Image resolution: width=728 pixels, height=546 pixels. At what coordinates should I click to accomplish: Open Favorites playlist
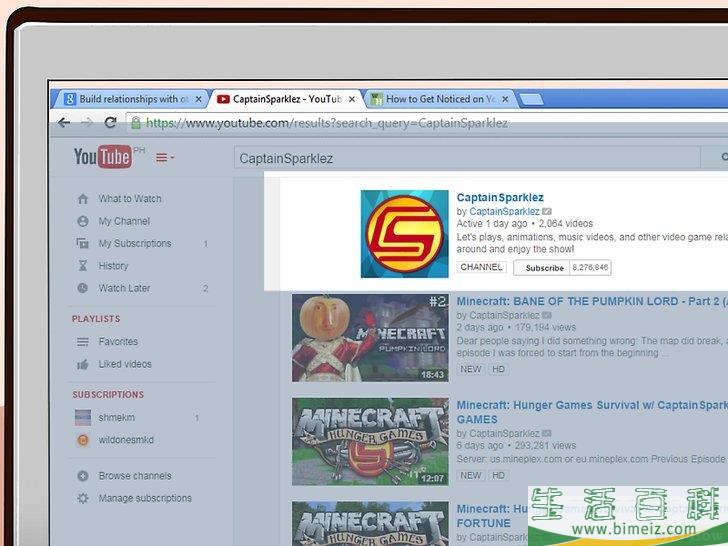[x=118, y=342]
